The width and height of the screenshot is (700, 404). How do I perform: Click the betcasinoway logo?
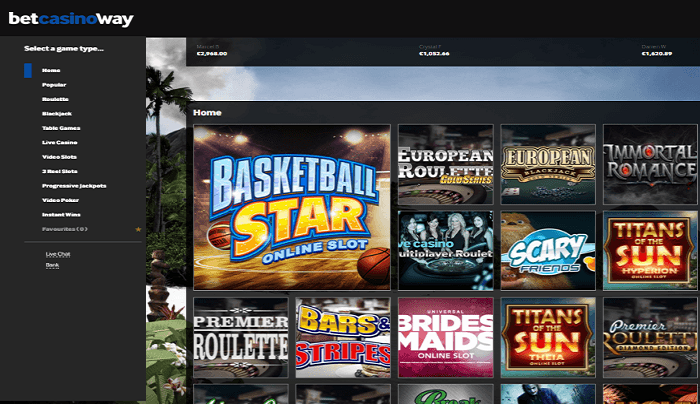pyautogui.click(x=71, y=19)
